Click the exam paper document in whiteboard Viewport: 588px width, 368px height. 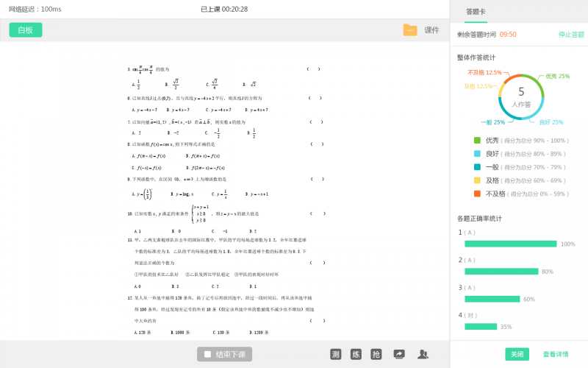point(224,199)
